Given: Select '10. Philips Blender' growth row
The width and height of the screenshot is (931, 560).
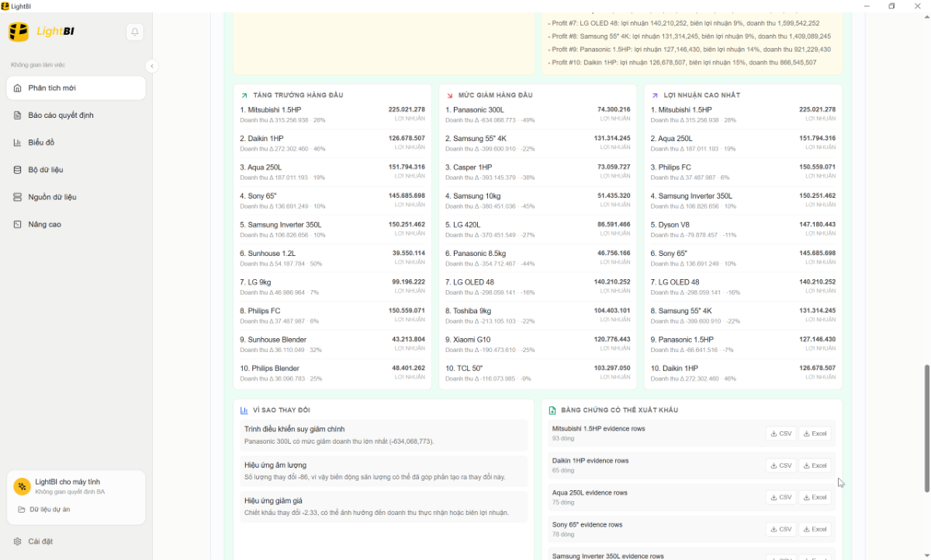Looking at the screenshot, I should click(x=332, y=373).
